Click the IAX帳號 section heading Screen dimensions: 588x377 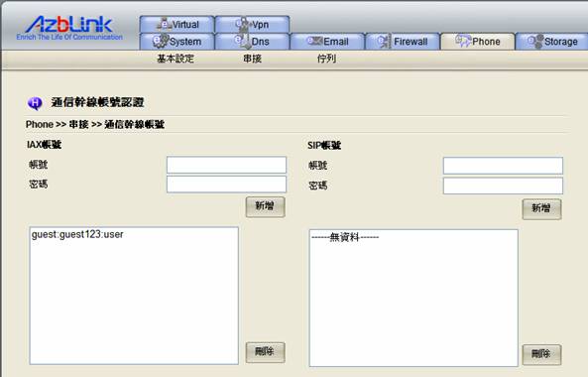pos(44,145)
